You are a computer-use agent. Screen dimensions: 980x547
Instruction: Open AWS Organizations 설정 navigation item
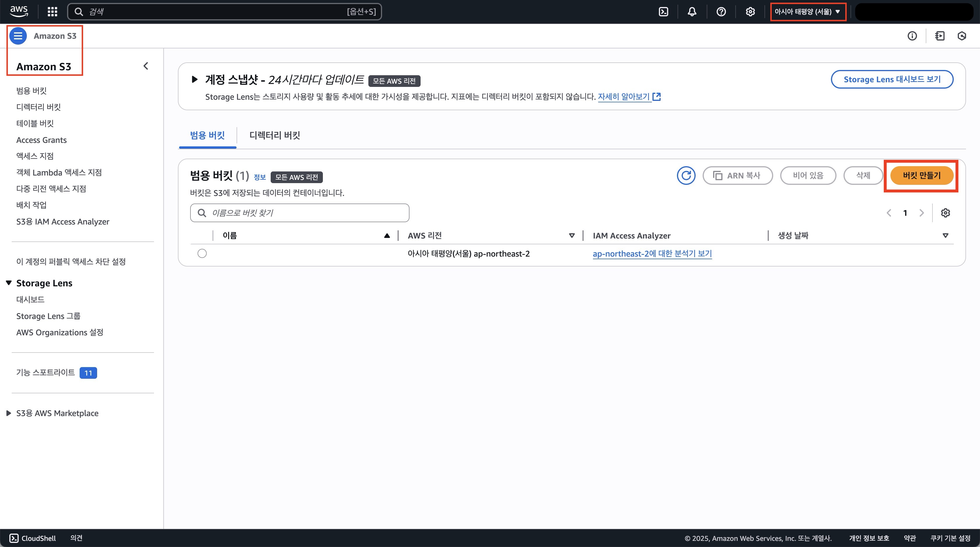click(60, 332)
